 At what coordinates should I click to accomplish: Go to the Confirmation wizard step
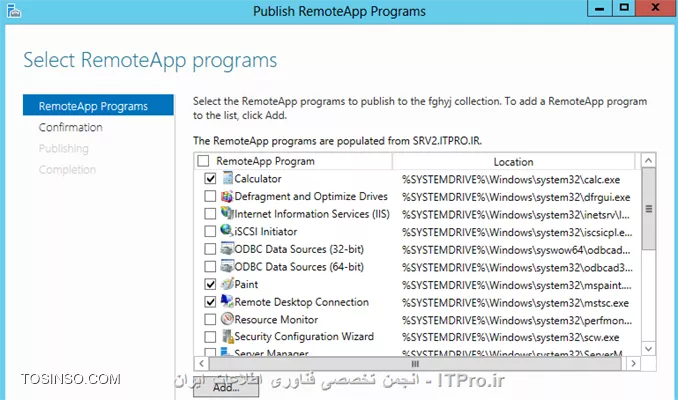(x=70, y=127)
